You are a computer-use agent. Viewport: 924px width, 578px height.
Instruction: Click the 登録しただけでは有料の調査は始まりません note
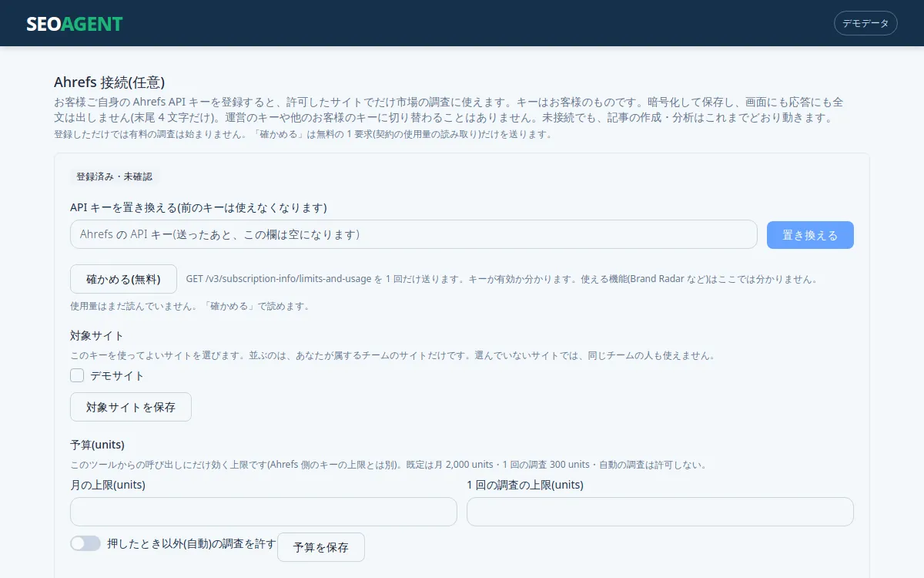coord(303,134)
